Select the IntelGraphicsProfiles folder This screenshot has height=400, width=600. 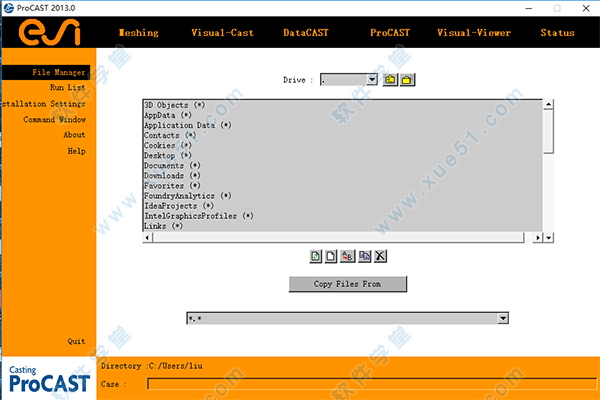click(x=199, y=216)
